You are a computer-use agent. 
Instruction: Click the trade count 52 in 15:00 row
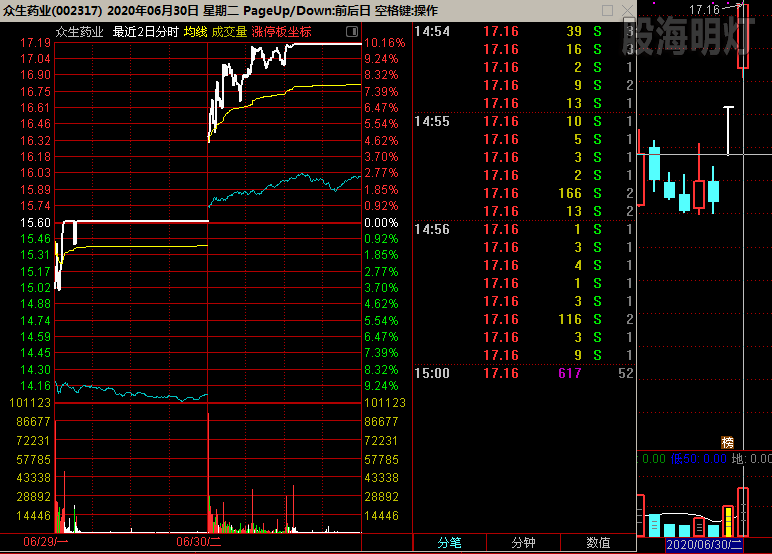click(626, 373)
